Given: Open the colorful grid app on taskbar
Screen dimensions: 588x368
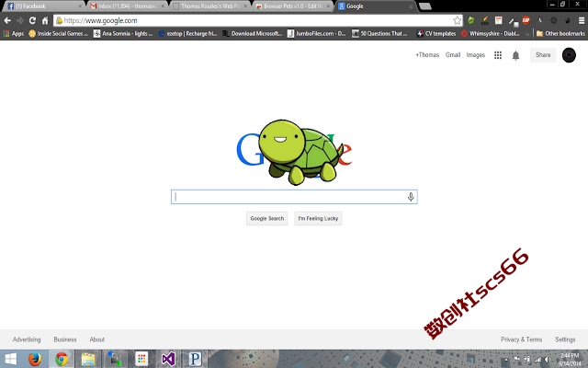Looking at the screenshot, I should (141, 359).
